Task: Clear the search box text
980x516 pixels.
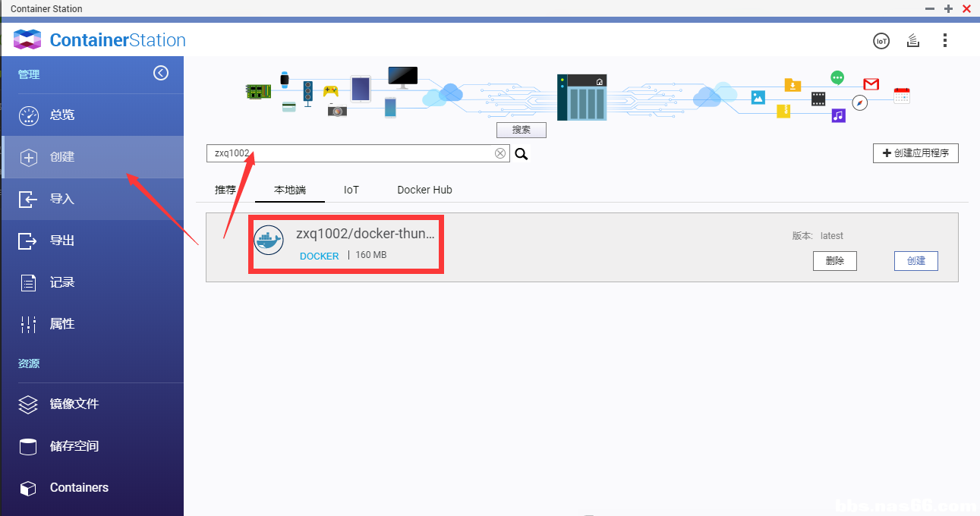Action: (500, 153)
